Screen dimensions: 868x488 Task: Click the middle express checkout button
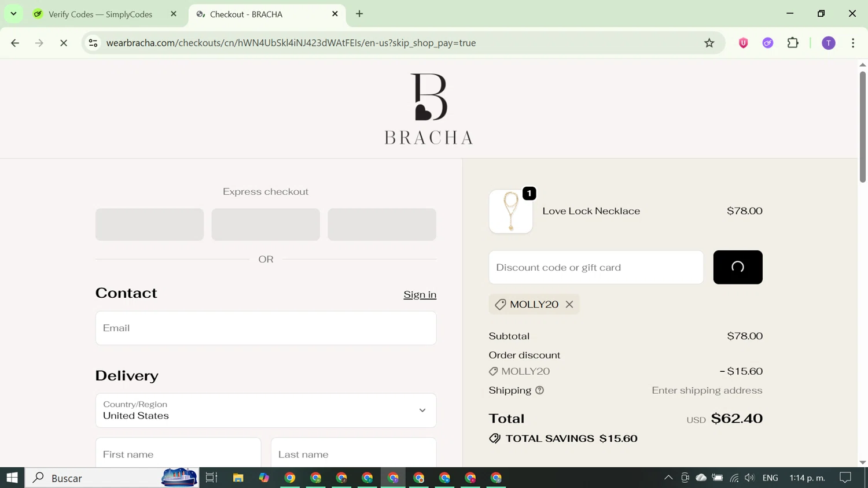pos(266,224)
